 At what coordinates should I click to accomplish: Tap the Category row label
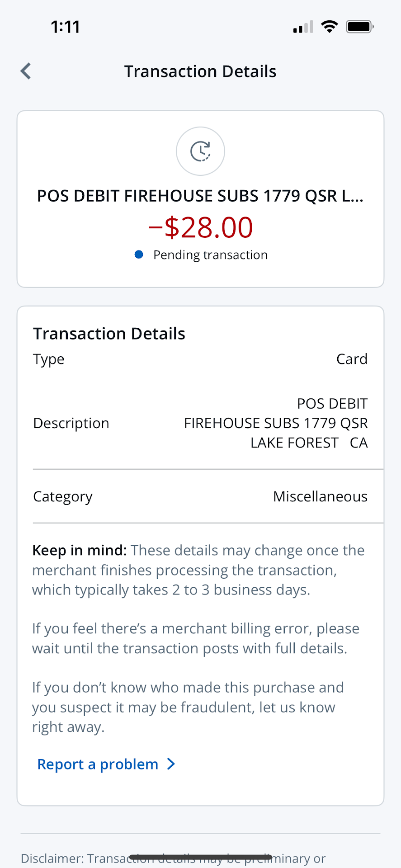[x=63, y=496]
